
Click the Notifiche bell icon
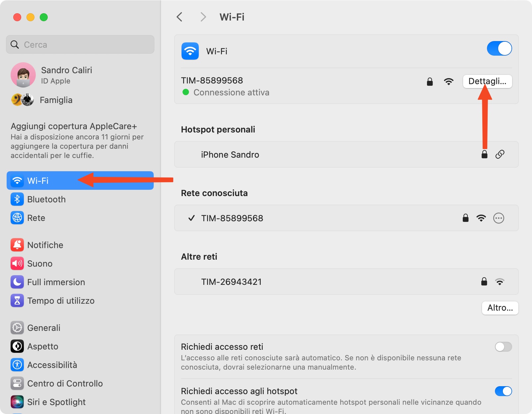17,245
